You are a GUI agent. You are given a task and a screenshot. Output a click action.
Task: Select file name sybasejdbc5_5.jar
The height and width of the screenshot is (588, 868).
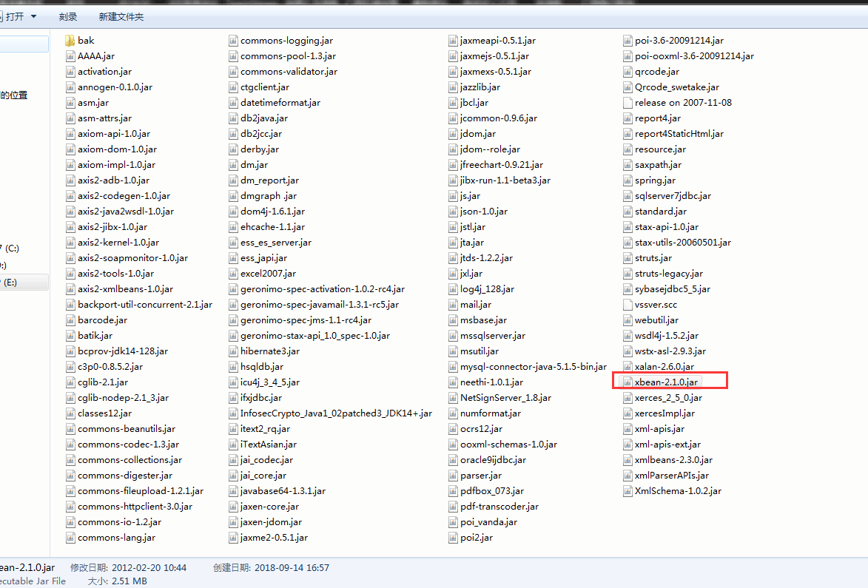(673, 288)
